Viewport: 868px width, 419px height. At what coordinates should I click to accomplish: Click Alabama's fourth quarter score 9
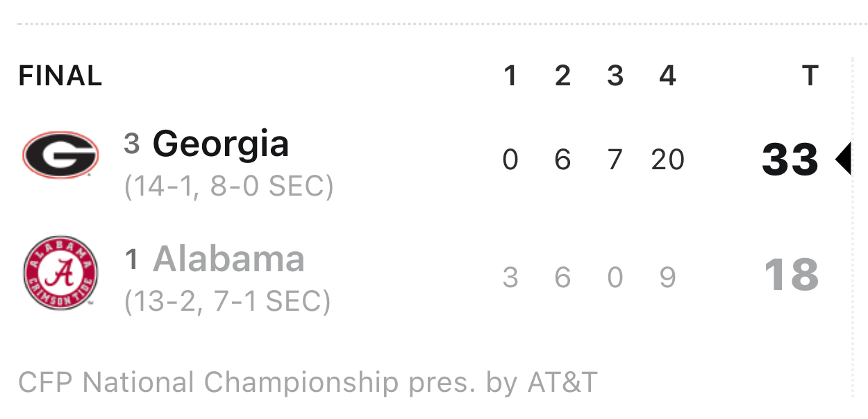(x=667, y=277)
